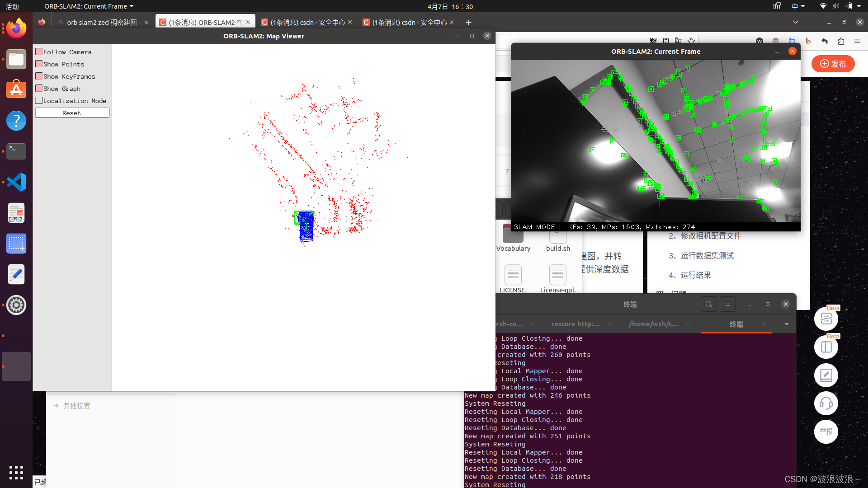Open the terminal hamburger menu
868x488 pixels.
coord(728,304)
